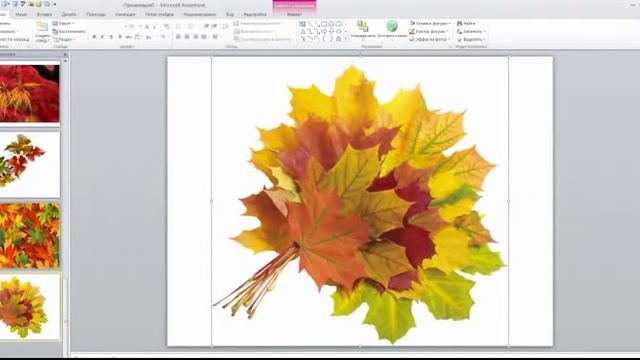Open the font size dropdown
Image resolution: width=640 pixels, height=360 pixels.
click(140, 26)
